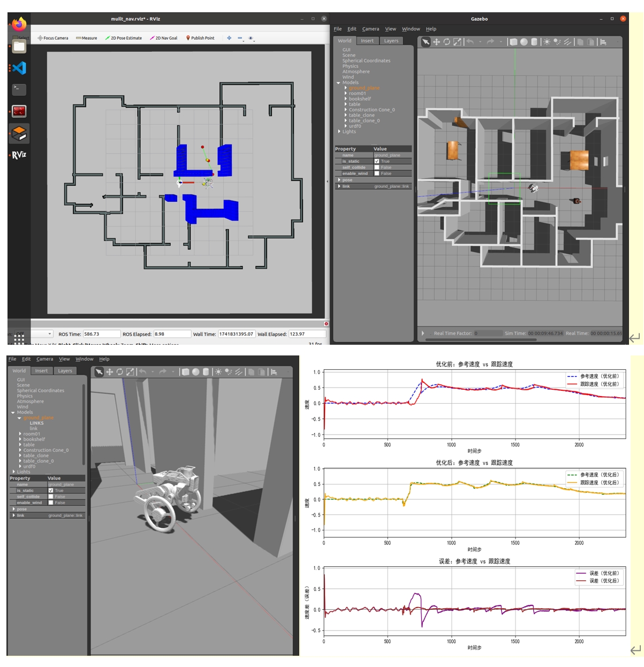The image size is (644, 667).
Task: Click the Publish Point tool
Action: [200, 38]
